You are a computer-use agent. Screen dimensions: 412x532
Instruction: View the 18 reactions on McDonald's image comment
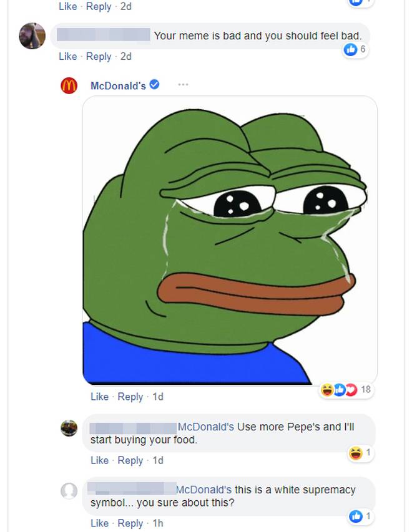click(x=346, y=390)
